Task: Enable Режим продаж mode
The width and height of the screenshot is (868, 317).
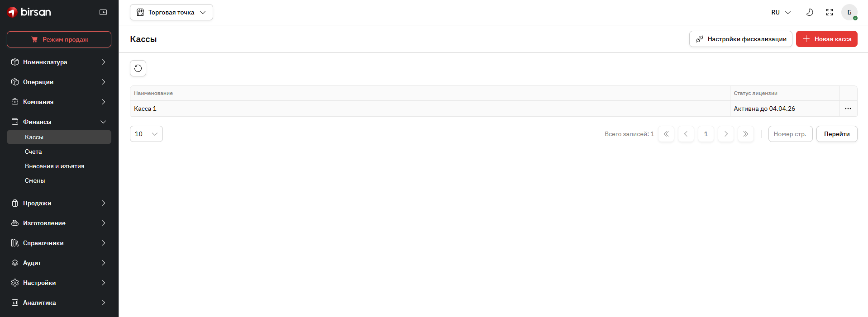Action: [x=59, y=39]
